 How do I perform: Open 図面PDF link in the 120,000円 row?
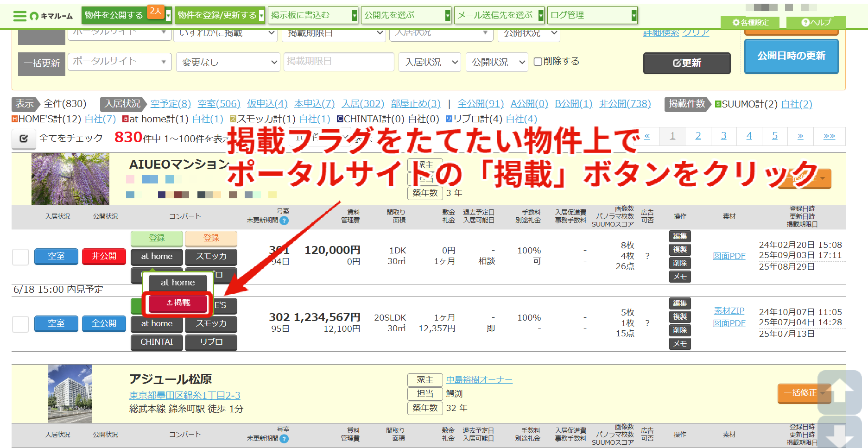click(729, 256)
